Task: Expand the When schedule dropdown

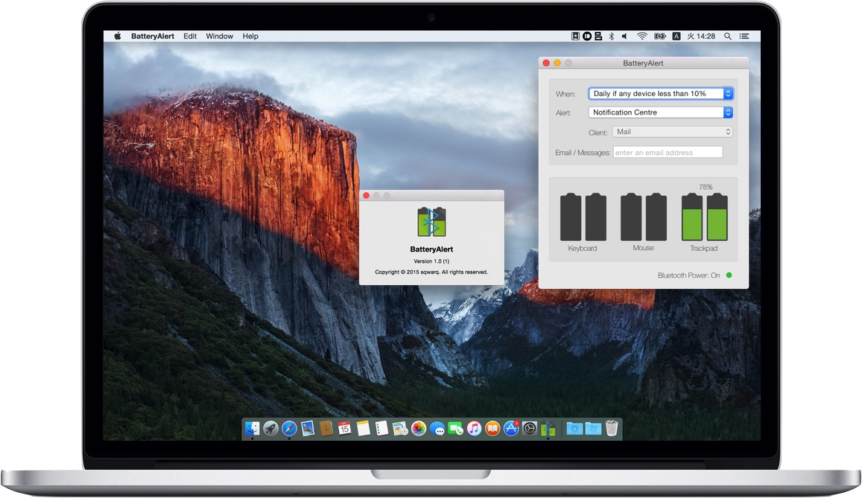Action: [660, 94]
